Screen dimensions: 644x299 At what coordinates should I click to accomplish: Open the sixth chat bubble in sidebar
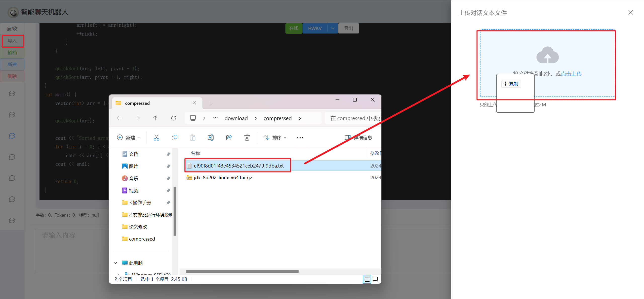click(x=12, y=200)
